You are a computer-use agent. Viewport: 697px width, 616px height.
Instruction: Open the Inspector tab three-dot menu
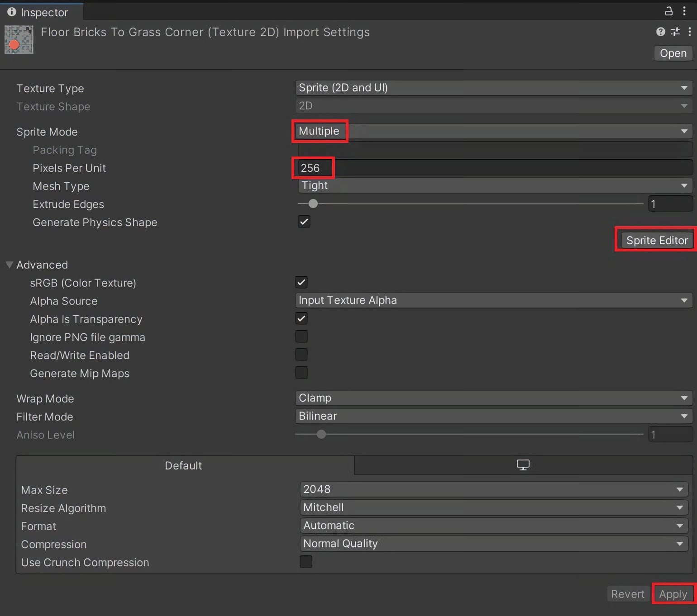point(684,11)
